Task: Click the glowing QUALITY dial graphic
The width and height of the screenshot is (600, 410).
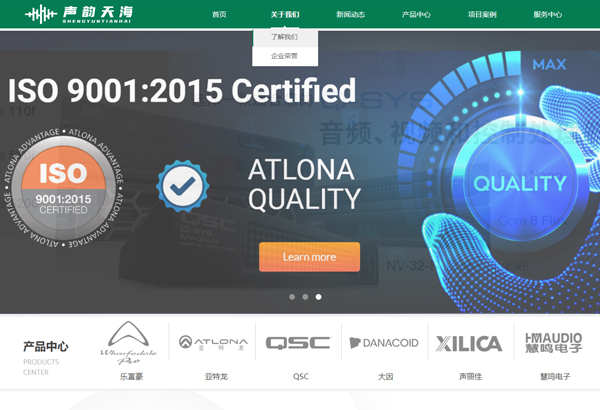Action: [520, 183]
